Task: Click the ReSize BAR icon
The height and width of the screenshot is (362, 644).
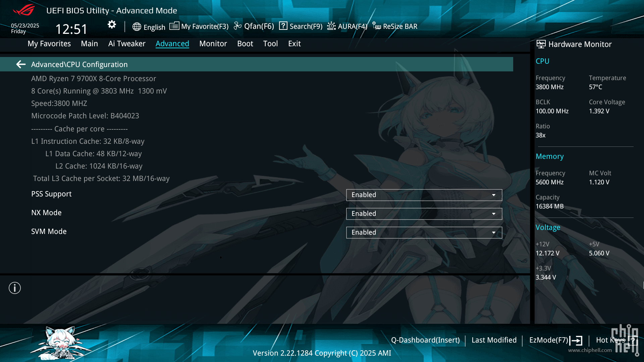Action: point(376,26)
